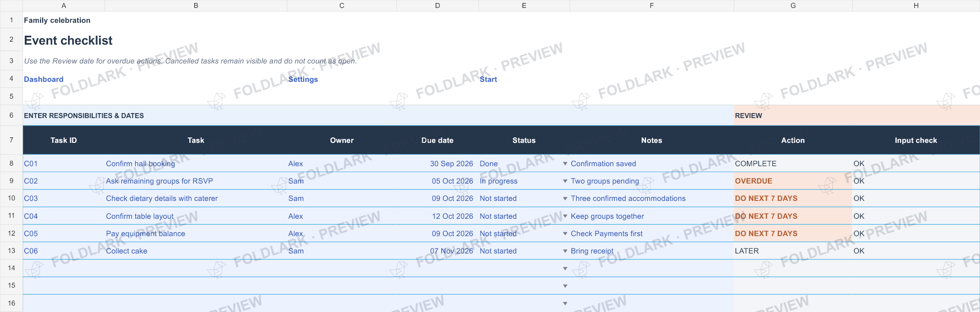This screenshot has width=980, height=312.
Task: Open the Status dropdown in row 16
Action: (x=565, y=303)
